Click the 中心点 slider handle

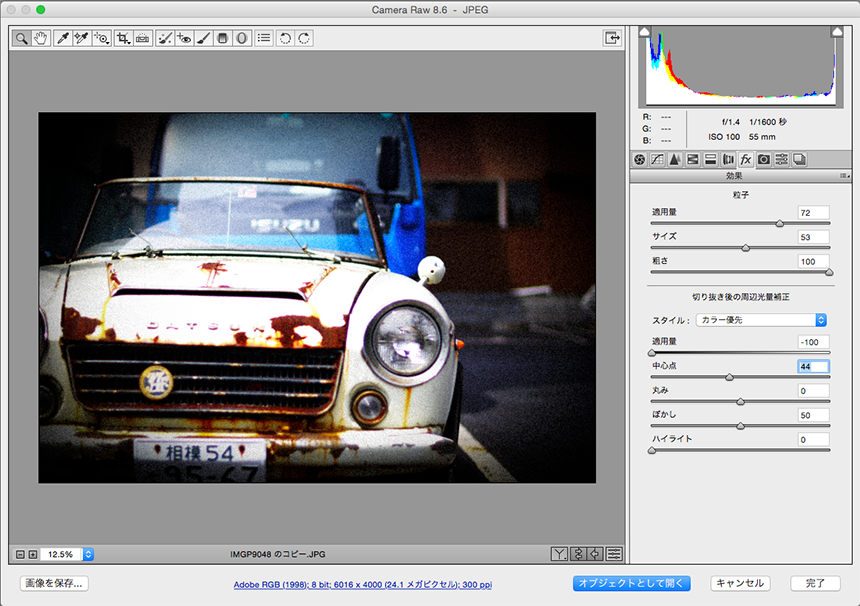[729, 377]
